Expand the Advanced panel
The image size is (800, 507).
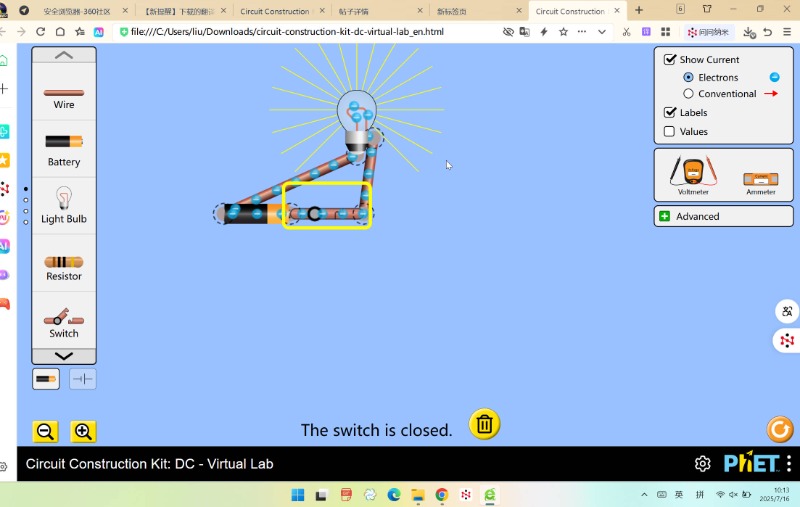click(x=665, y=216)
